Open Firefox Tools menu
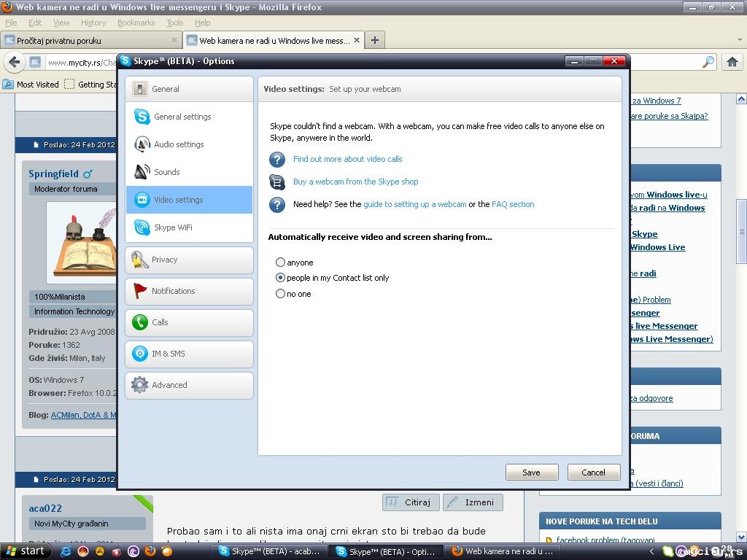Viewport: 747px width, 560px height. pyautogui.click(x=175, y=23)
